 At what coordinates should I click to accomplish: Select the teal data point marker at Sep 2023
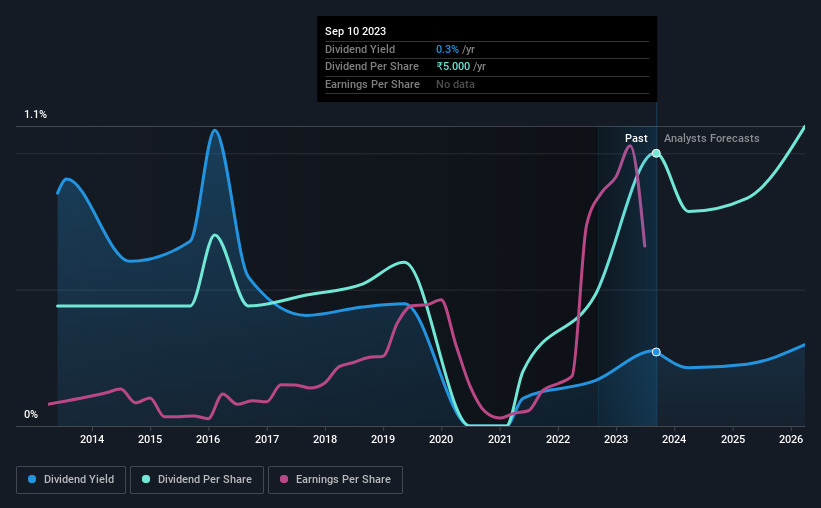click(x=656, y=153)
